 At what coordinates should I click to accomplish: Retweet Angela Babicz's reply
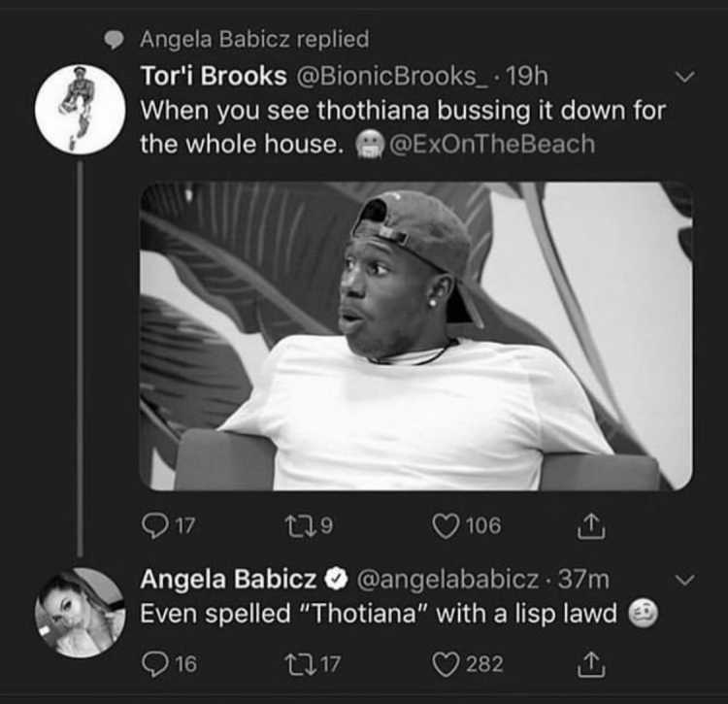300,664
